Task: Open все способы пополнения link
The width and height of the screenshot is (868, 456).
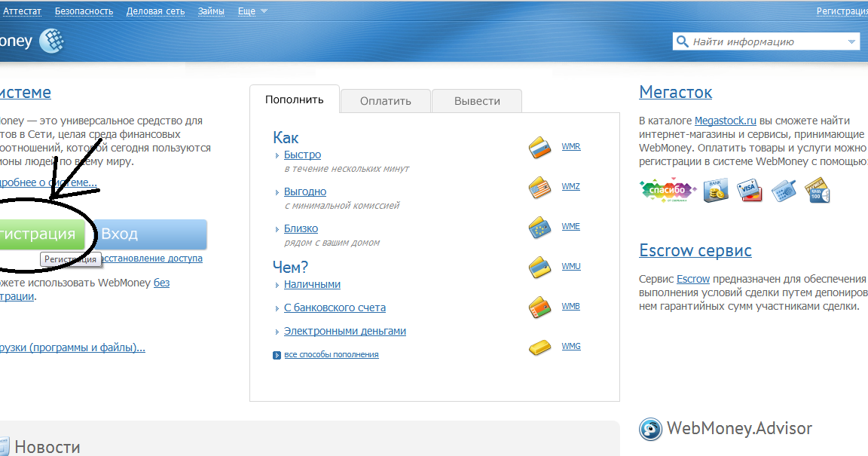Action: (332, 354)
